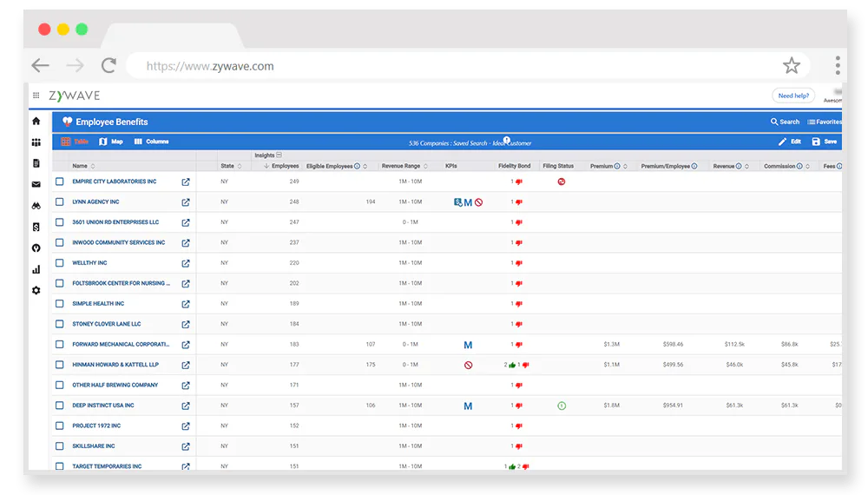
Task: Open the Favorites list
Action: tap(825, 122)
